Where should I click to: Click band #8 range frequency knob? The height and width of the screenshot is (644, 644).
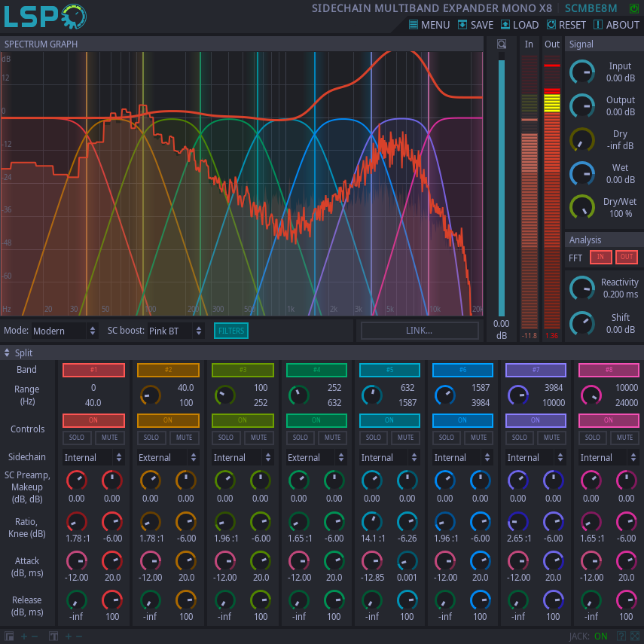tap(591, 395)
